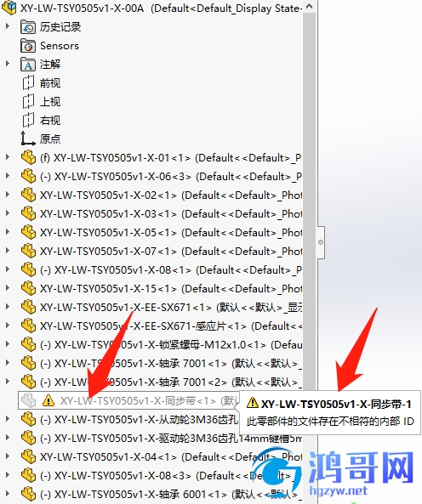Screen dimensions: 422x504
Task: Select the 右视 plane item
Action: pos(41,120)
